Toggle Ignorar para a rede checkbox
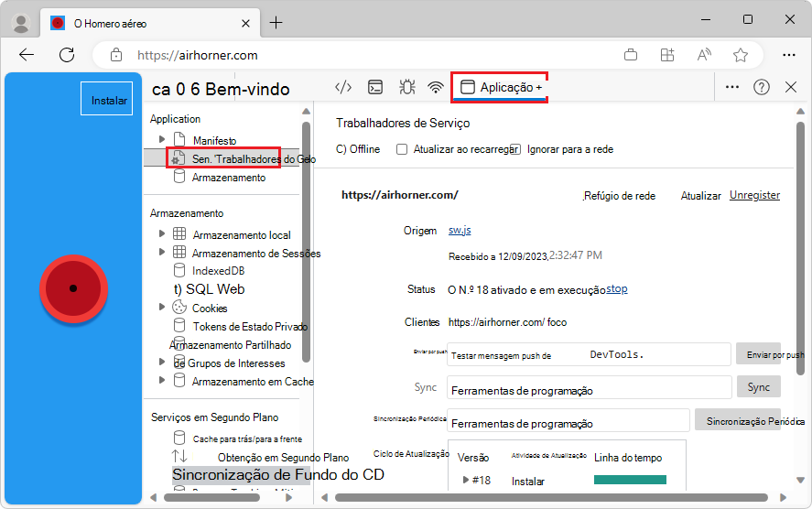 pos(515,149)
